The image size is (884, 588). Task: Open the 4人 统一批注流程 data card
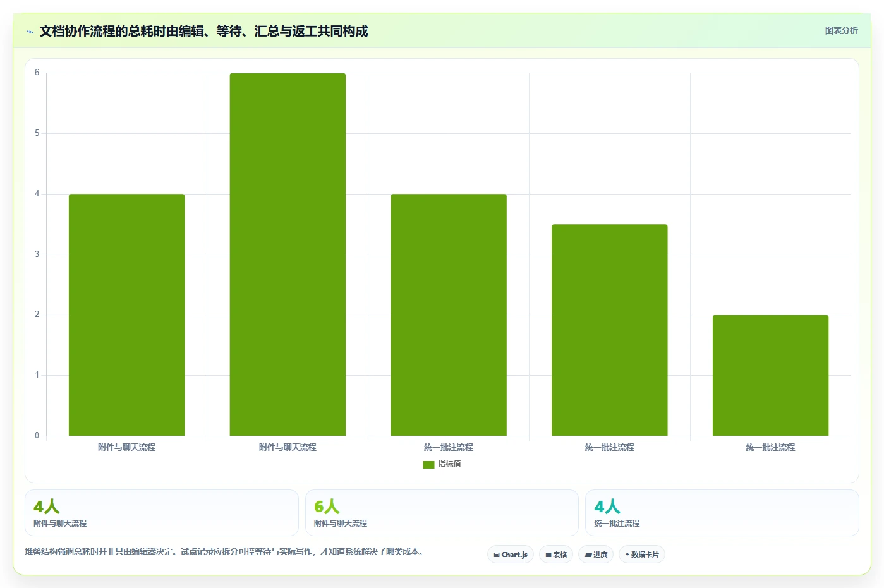[722, 513]
